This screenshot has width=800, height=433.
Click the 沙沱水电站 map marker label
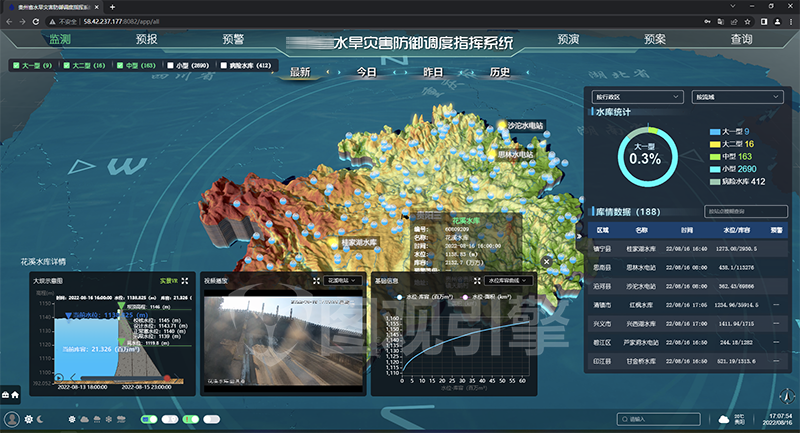(x=525, y=125)
